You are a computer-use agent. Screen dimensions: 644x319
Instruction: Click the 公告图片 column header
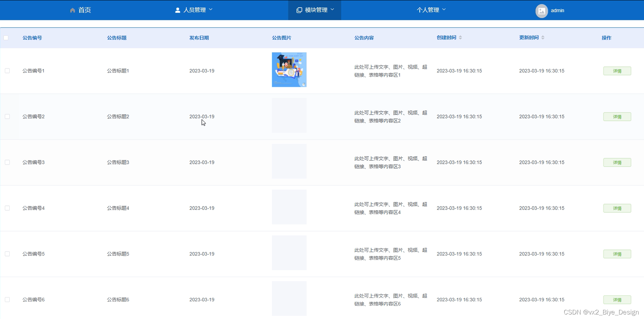click(282, 38)
